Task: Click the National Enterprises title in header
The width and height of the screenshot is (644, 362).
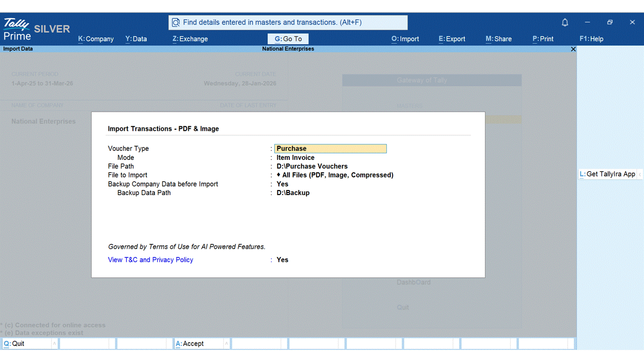Action: [288, 49]
